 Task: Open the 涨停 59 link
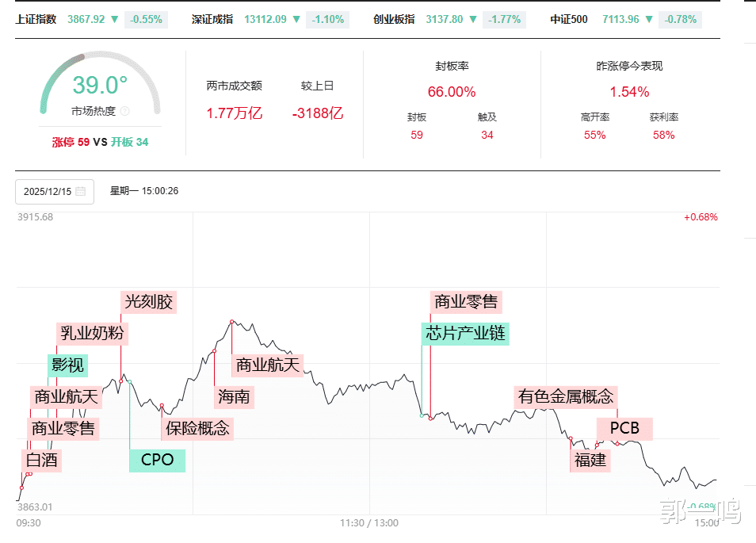(71, 142)
